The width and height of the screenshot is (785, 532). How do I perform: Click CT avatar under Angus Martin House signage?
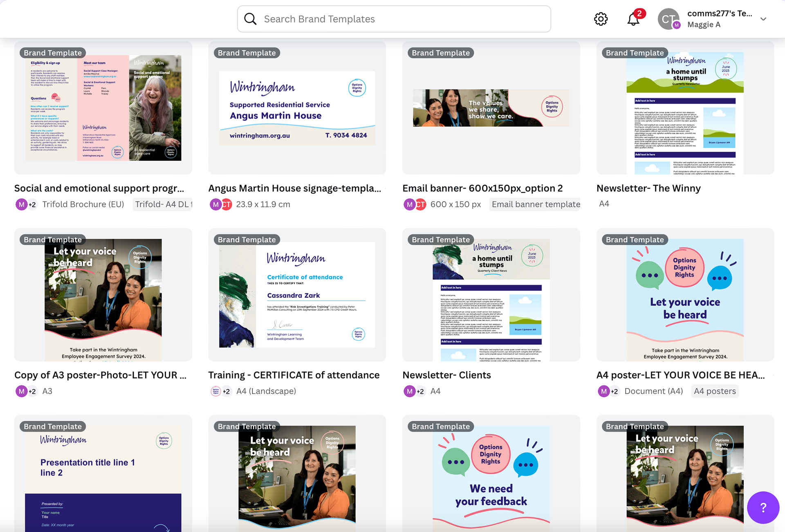pos(227,204)
